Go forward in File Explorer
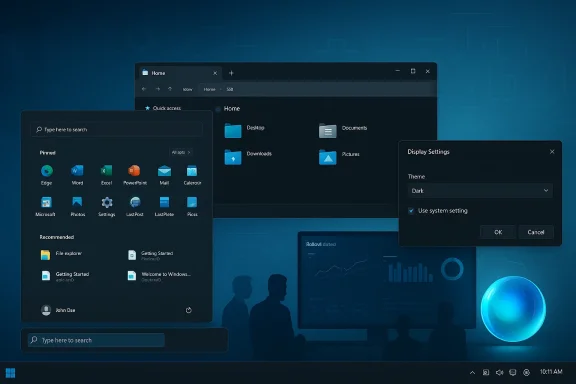 coord(158,89)
